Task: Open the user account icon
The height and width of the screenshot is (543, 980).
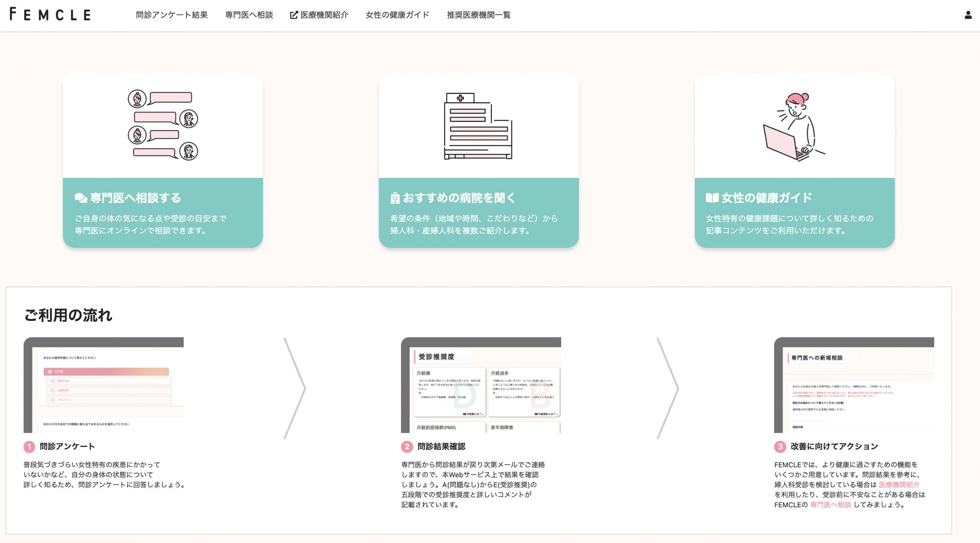Action: pos(968,15)
